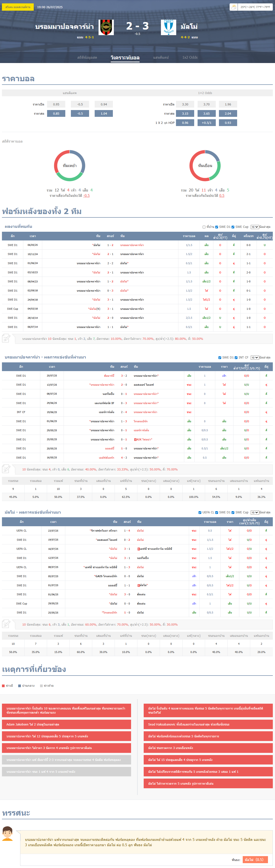Click the 29/05/25 SWE Cup Malmö match row
Image resolution: width=275 pixels, height=868 pixels.
tap(137, 604)
